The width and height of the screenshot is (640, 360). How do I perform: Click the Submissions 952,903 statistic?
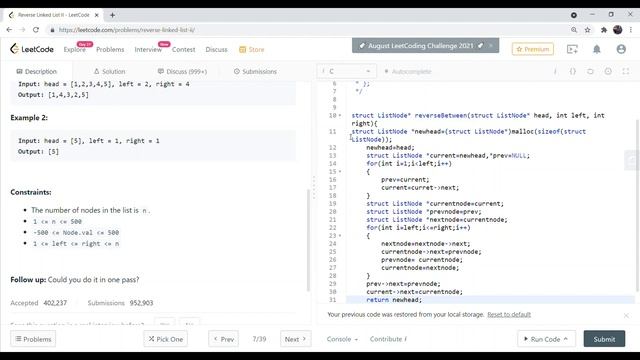tap(120, 303)
